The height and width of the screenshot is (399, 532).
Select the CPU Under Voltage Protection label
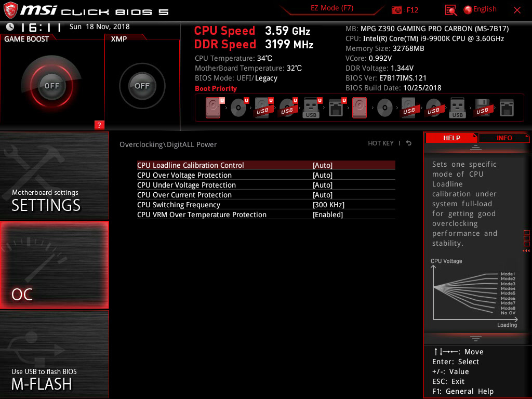[x=187, y=185]
